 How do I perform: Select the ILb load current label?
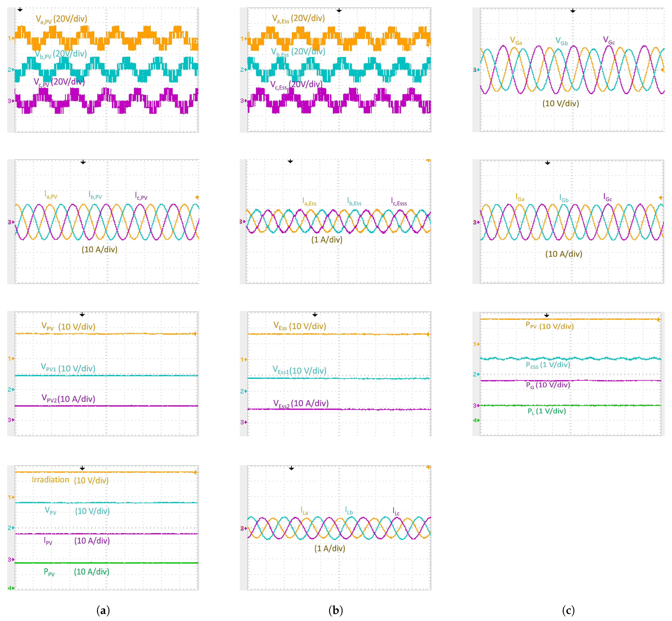(x=349, y=511)
